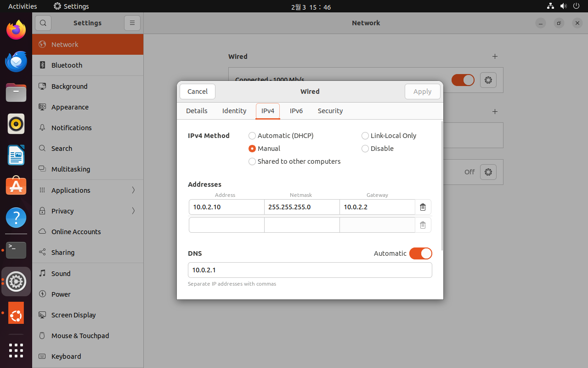This screenshot has height=368, width=588.
Task: Click the Address field with 10.0.2.10
Action: point(226,207)
